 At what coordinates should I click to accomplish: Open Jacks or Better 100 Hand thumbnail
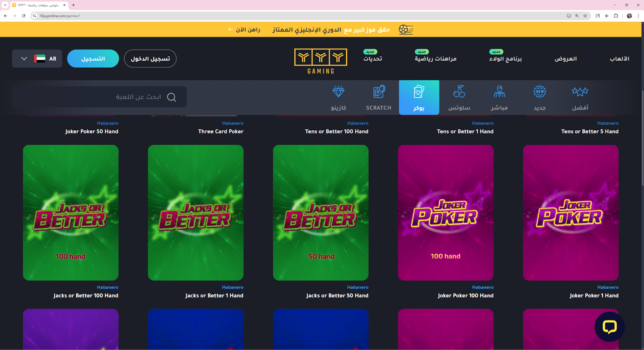click(x=71, y=213)
